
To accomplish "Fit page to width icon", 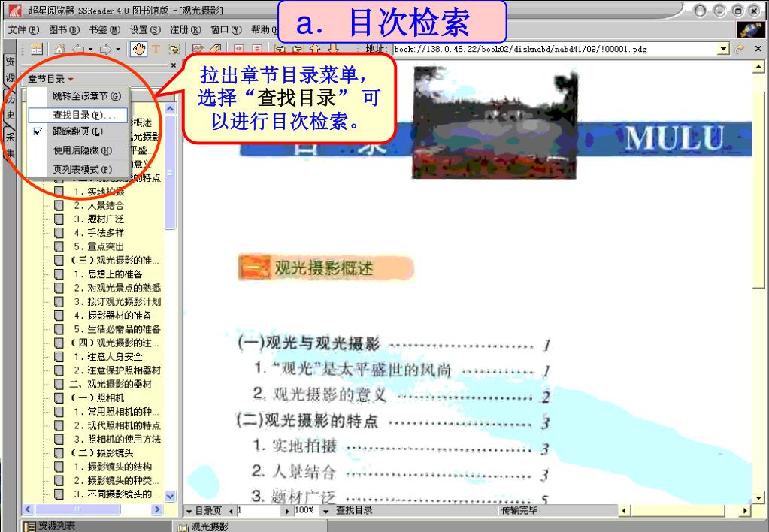I will click(x=239, y=49).
